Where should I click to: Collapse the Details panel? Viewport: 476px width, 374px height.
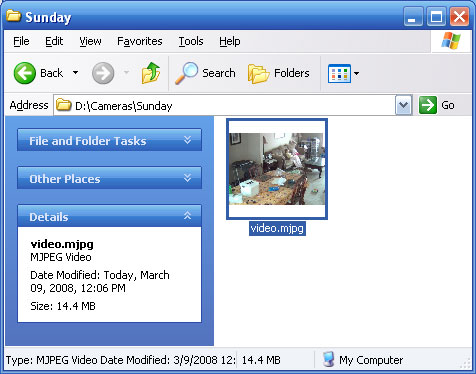click(x=188, y=216)
